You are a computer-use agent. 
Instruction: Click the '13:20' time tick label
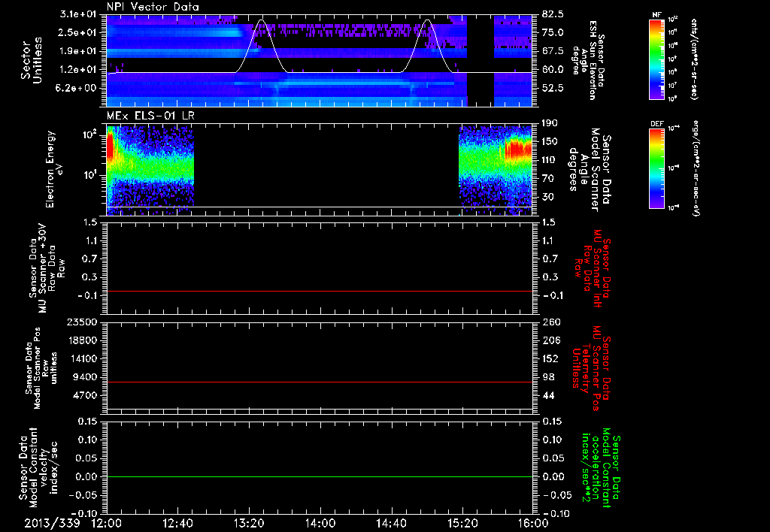(249, 524)
